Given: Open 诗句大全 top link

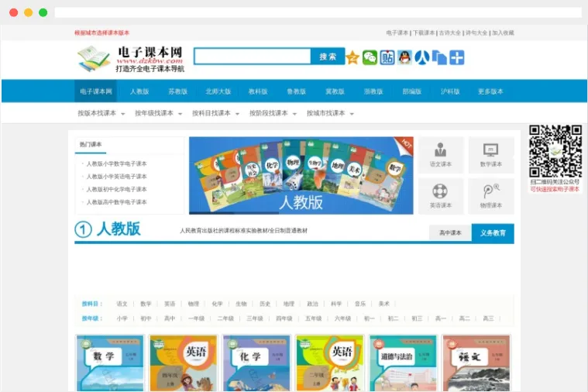Looking at the screenshot, I should coord(476,33).
